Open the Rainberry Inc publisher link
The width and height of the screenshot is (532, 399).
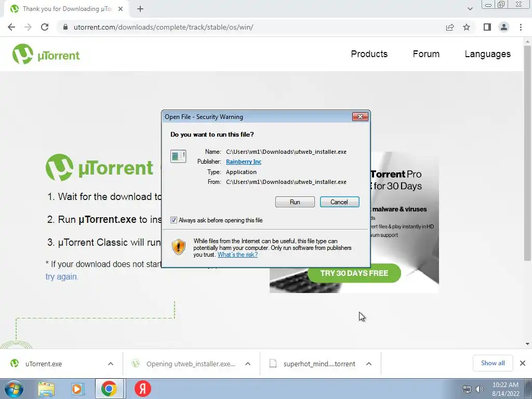(244, 162)
